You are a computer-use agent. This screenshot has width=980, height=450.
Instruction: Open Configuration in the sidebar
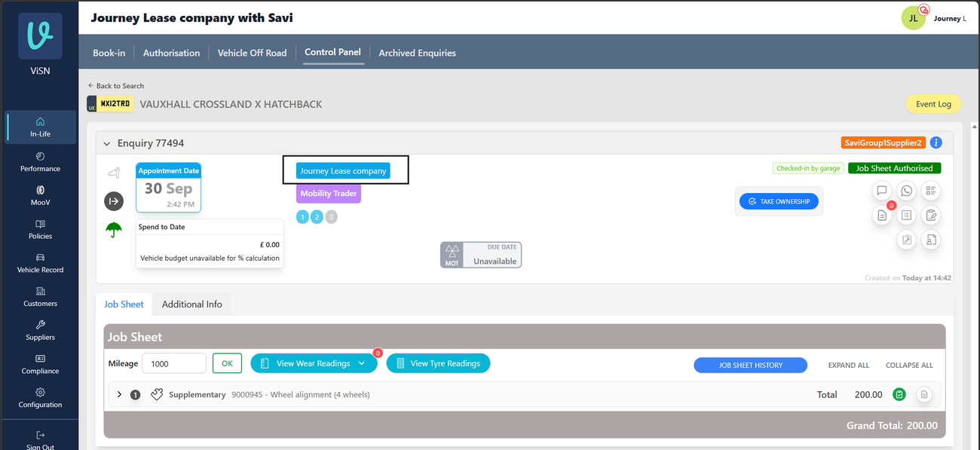41,397
